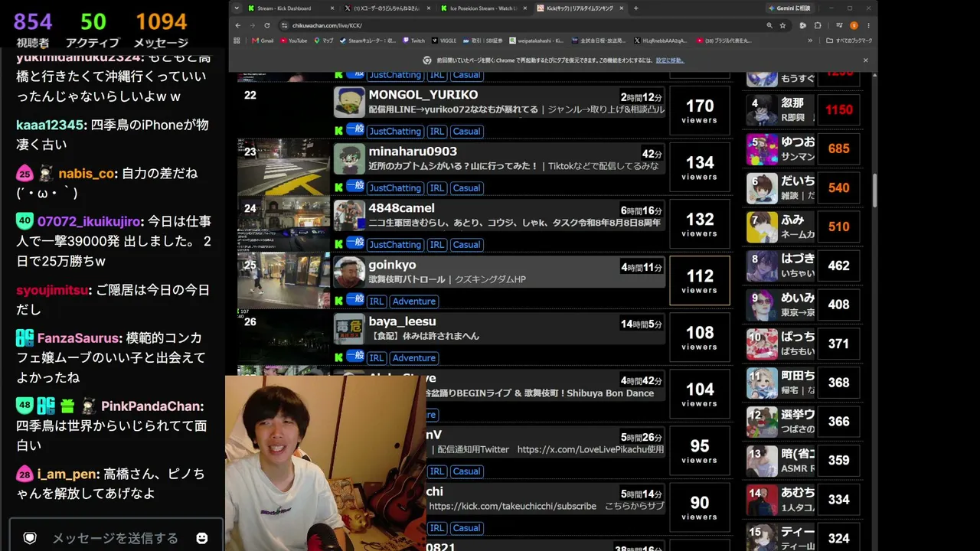The image size is (980, 551).
Task: Click the Kick logo under 4848camel
Action: click(x=338, y=245)
